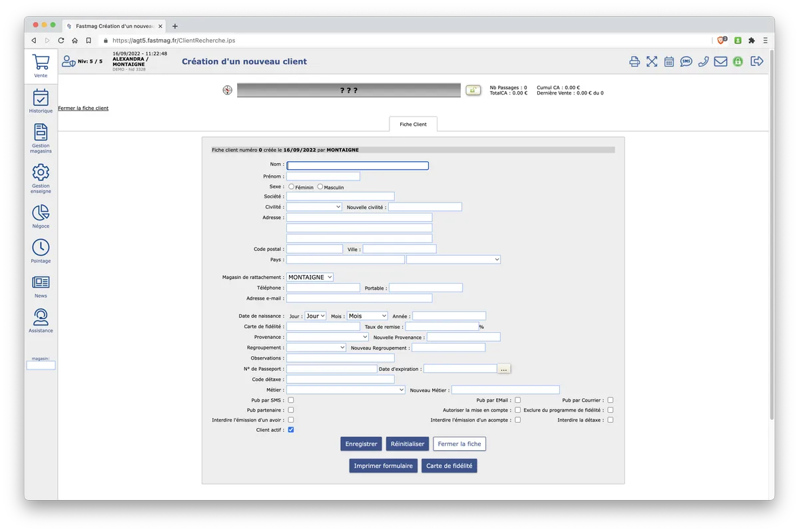Uncheck the Client actif checkbox
Image resolution: width=799 pixels, height=532 pixels.
tap(291, 430)
